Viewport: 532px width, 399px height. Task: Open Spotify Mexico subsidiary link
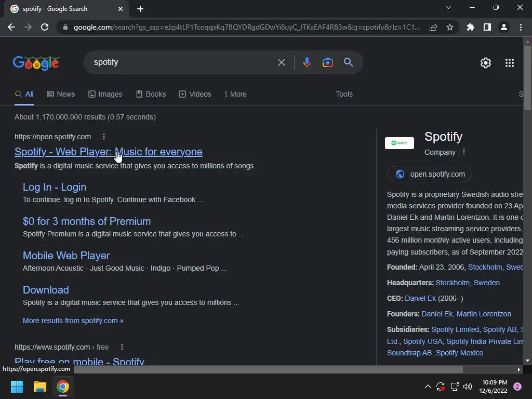click(x=459, y=353)
